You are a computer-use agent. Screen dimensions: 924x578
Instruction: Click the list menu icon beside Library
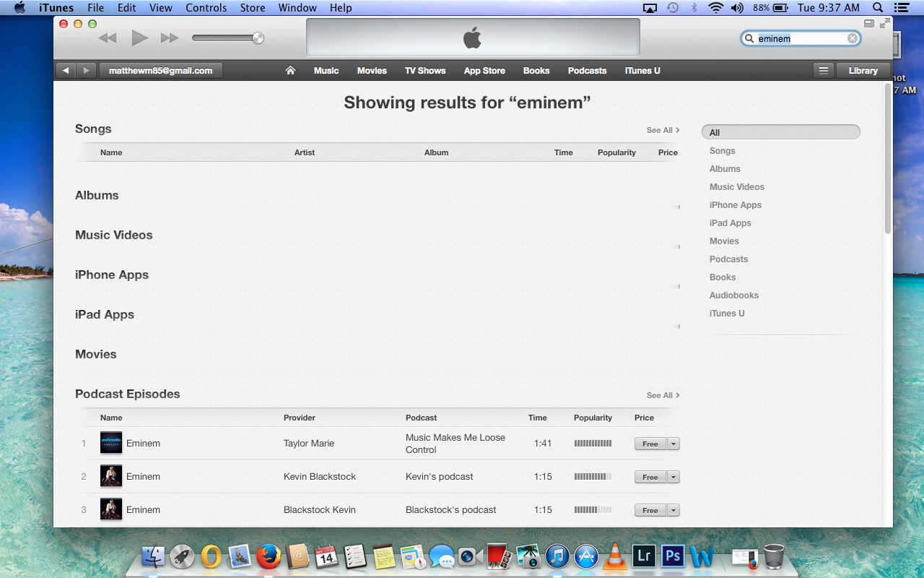(x=823, y=70)
